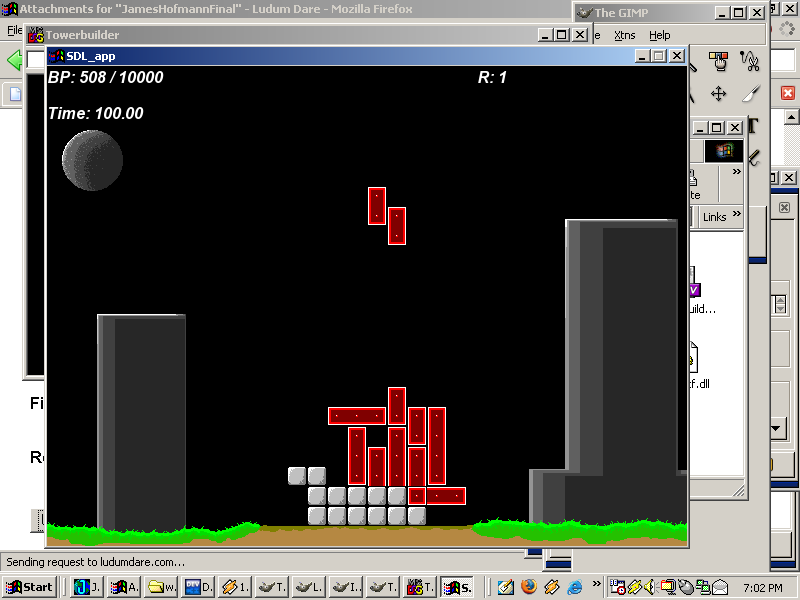Click Firefox's green Back arrow

pyautogui.click(x=14, y=60)
